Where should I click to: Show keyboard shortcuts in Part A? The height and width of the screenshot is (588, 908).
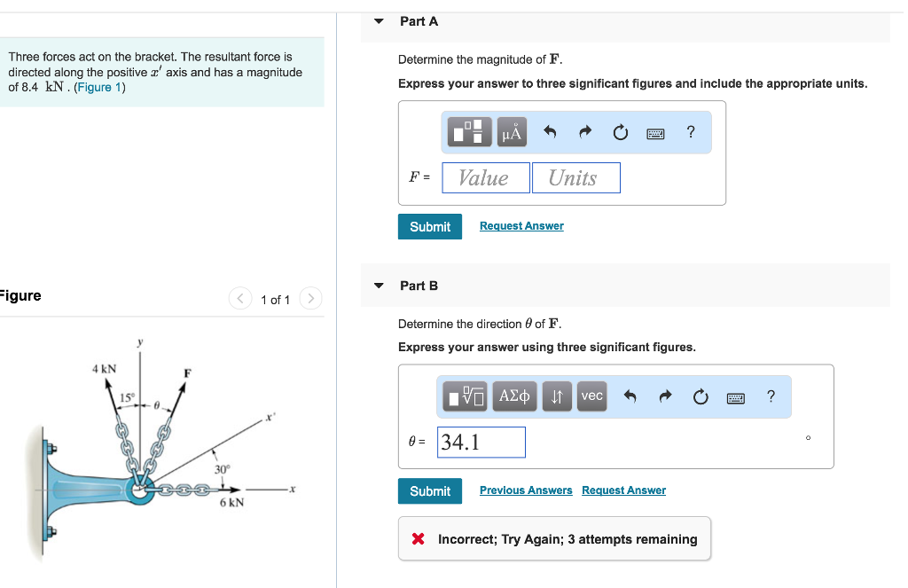click(x=655, y=133)
